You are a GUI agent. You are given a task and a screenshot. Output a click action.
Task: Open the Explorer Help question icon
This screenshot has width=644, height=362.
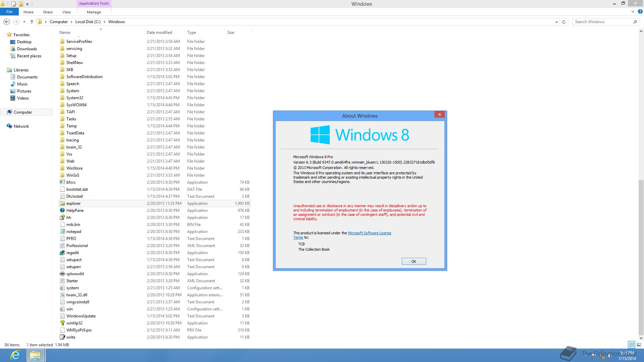click(x=640, y=11)
